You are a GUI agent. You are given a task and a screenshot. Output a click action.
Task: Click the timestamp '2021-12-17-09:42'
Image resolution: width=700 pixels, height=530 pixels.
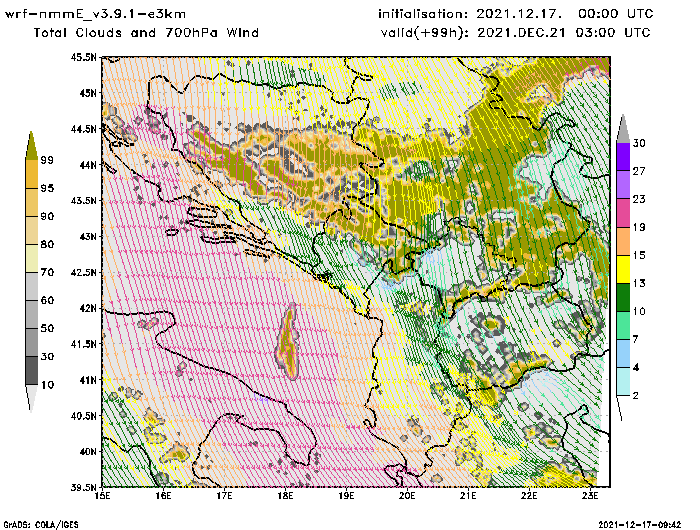tap(640, 525)
